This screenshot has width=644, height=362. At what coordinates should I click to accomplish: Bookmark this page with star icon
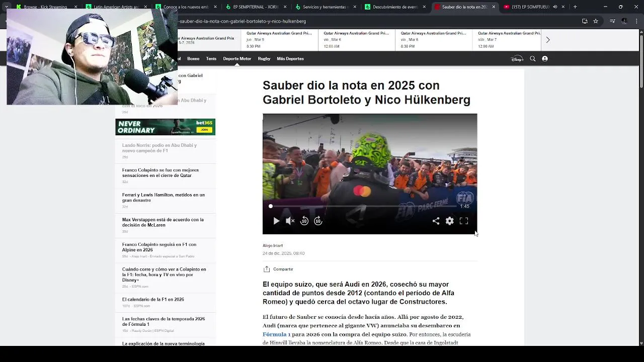[x=596, y=21]
